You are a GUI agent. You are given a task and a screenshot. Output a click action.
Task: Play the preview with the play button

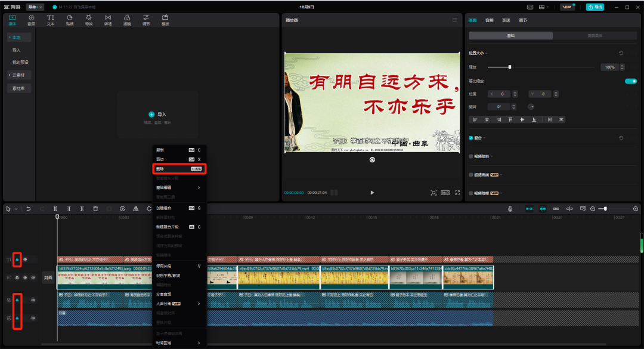[x=372, y=192]
